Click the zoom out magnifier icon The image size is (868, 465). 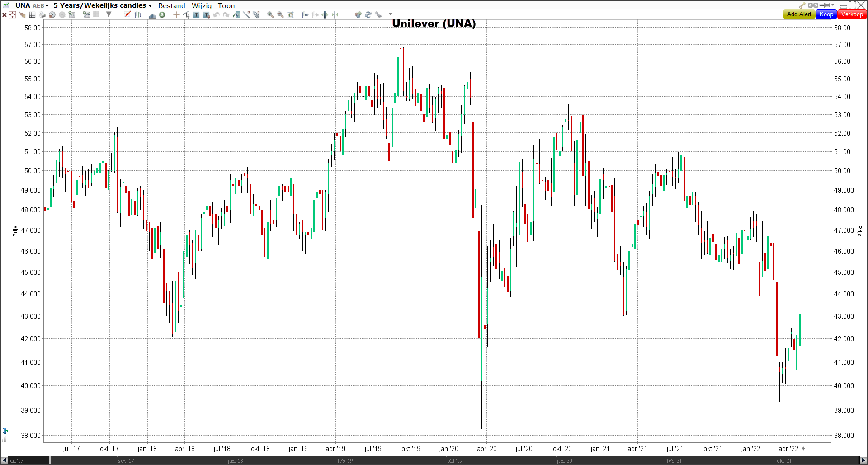[x=280, y=14]
